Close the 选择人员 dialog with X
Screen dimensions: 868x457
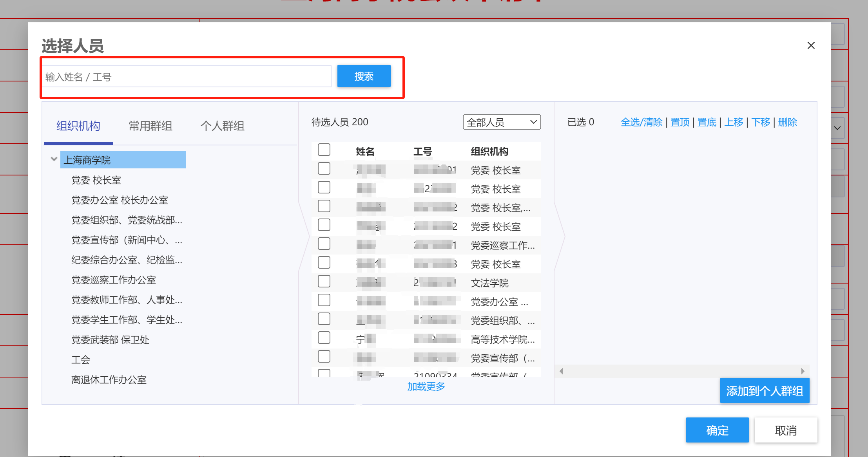tap(811, 45)
